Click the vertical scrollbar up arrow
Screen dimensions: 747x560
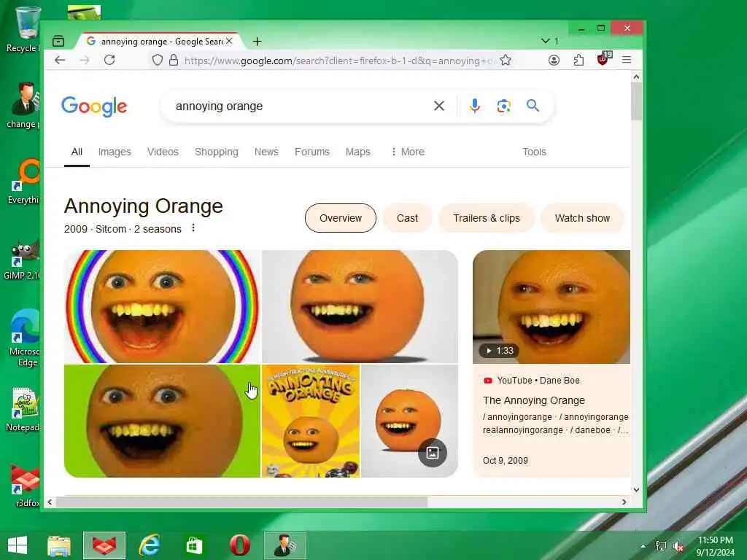tap(636, 77)
